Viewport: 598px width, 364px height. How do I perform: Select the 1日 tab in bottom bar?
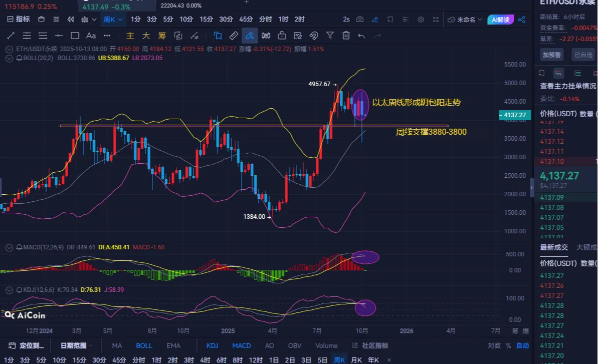tap(274, 360)
